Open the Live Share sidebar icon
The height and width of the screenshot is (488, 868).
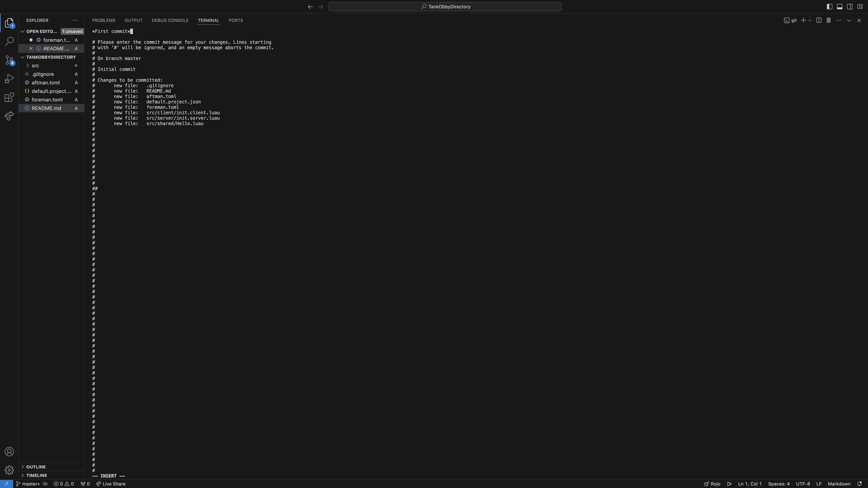9,116
